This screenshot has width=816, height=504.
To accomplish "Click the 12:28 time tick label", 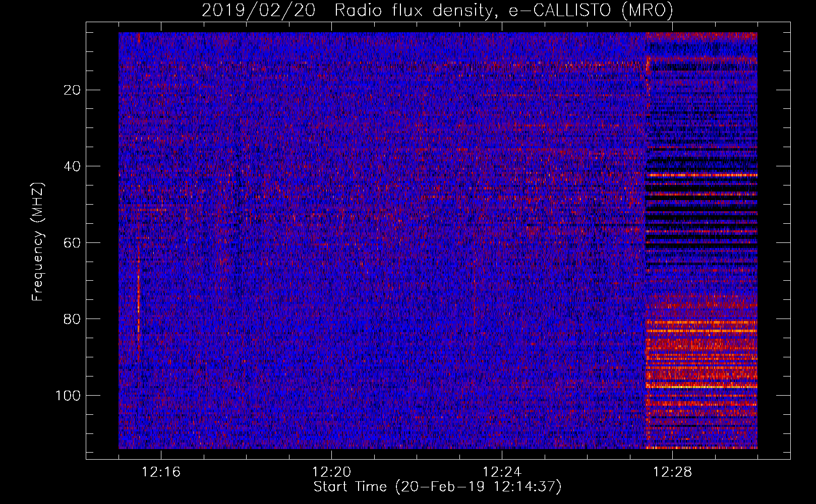I will tap(672, 472).
